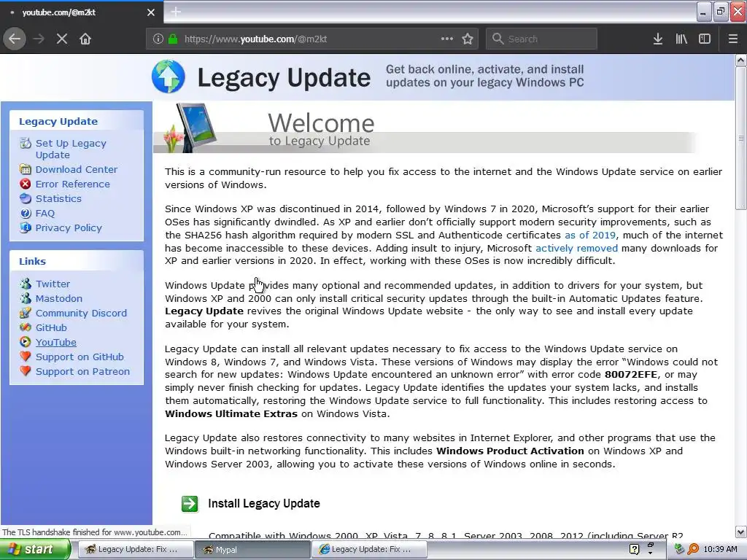This screenshot has height=560, width=747.
Task: Toggle the browser sidebar icon
Action: click(x=705, y=39)
